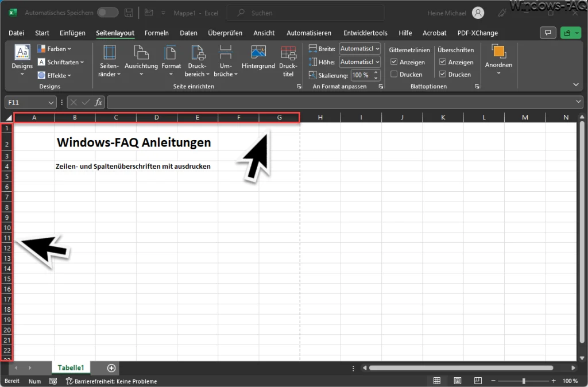Uncheck Überschriften Drucken checkbox

[x=443, y=74]
